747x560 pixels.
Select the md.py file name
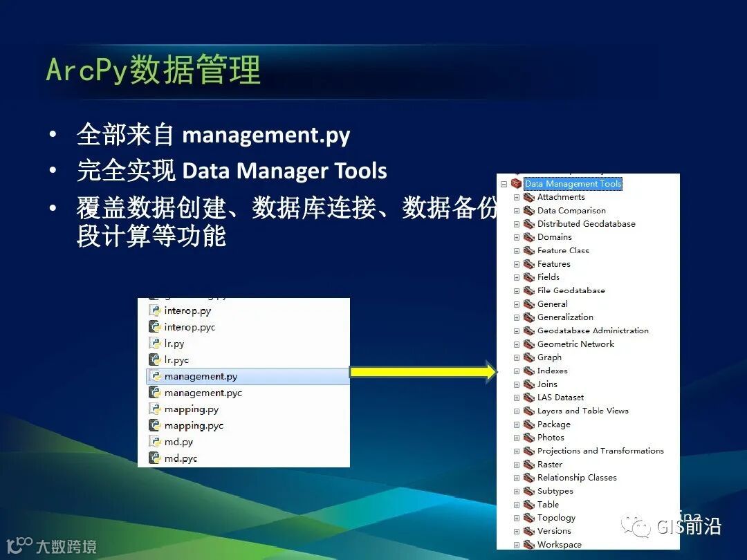click(178, 442)
